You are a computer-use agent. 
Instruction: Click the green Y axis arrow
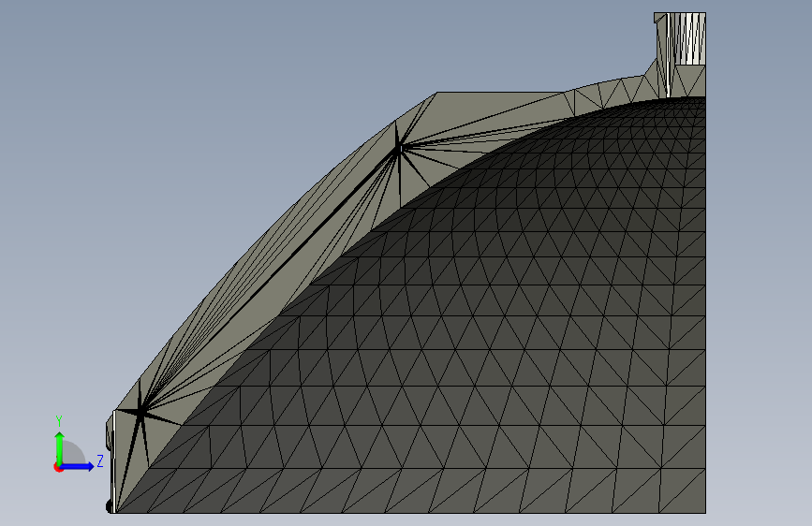click(x=60, y=447)
